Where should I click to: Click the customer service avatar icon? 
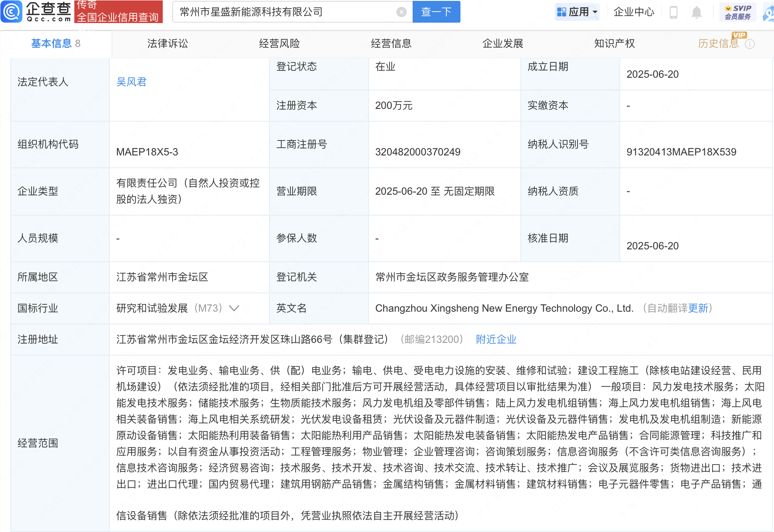(769, 13)
